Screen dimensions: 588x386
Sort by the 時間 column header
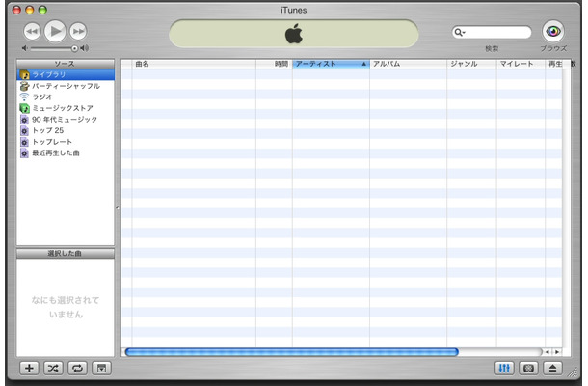(274, 64)
